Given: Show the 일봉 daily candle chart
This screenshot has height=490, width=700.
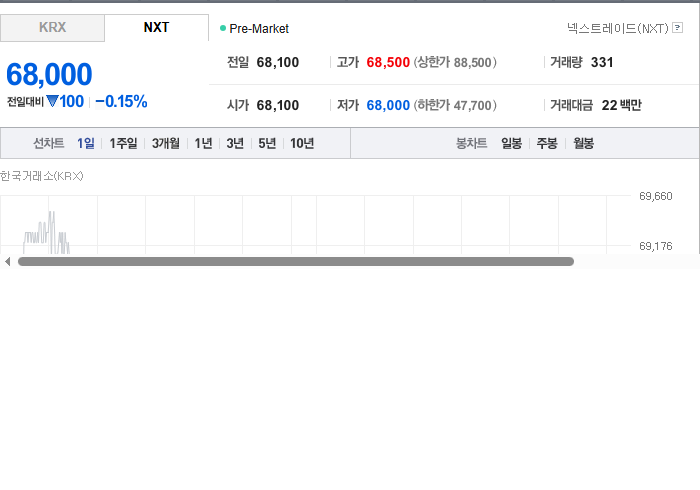Looking at the screenshot, I should (x=511, y=143).
